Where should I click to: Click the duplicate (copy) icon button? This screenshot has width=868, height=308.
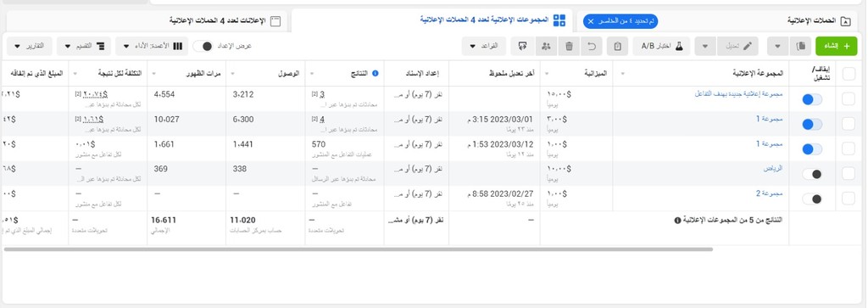(800, 46)
